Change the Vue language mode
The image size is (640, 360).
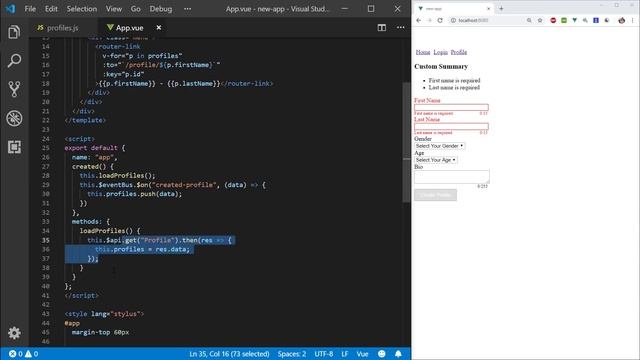pyautogui.click(x=362, y=354)
